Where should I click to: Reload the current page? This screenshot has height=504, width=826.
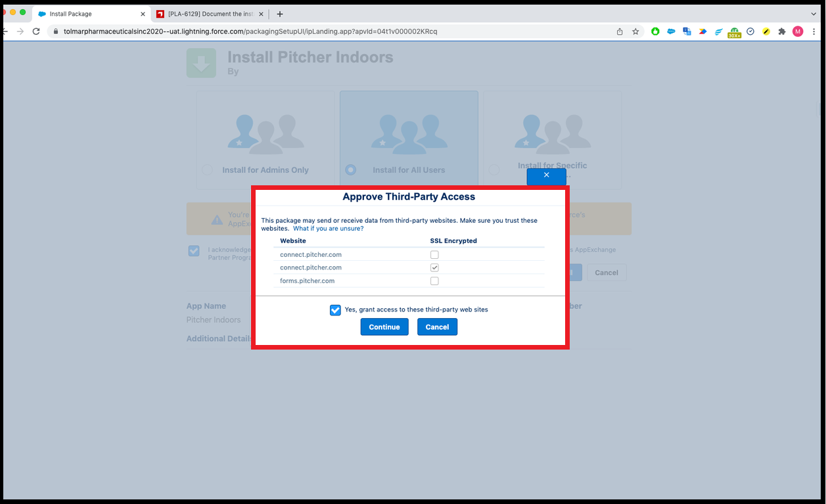point(36,32)
